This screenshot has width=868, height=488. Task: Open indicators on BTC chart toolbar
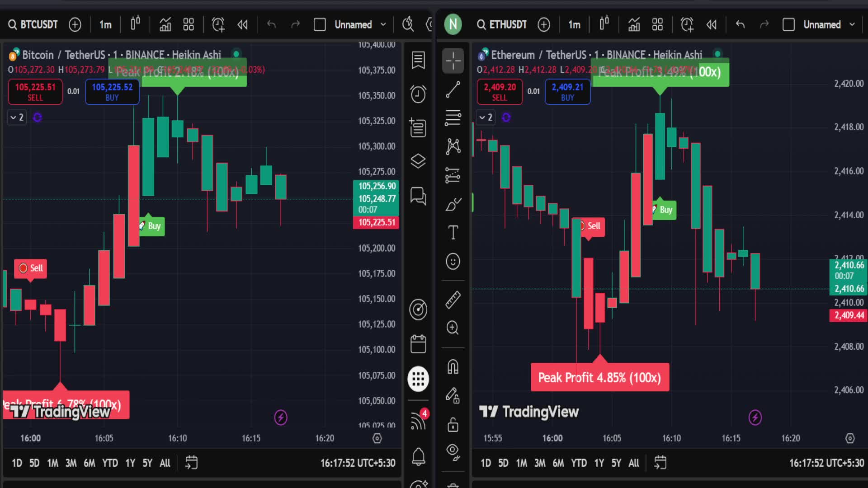(x=165, y=24)
